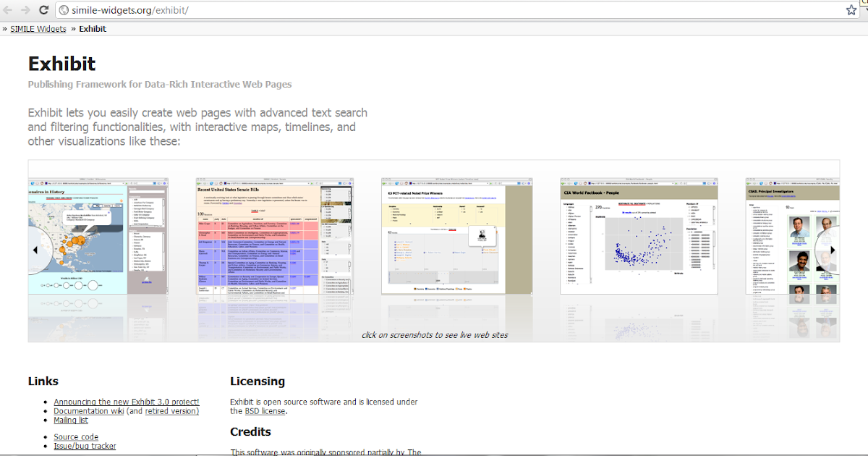Click inside the browser address bar
The width and height of the screenshot is (868, 456).
click(x=289, y=10)
